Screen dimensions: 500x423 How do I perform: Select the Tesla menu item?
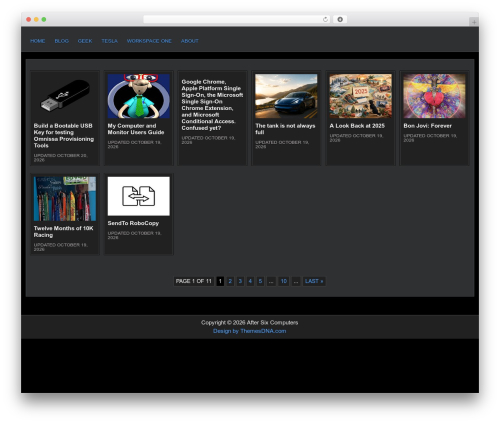pyautogui.click(x=110, y=41)
